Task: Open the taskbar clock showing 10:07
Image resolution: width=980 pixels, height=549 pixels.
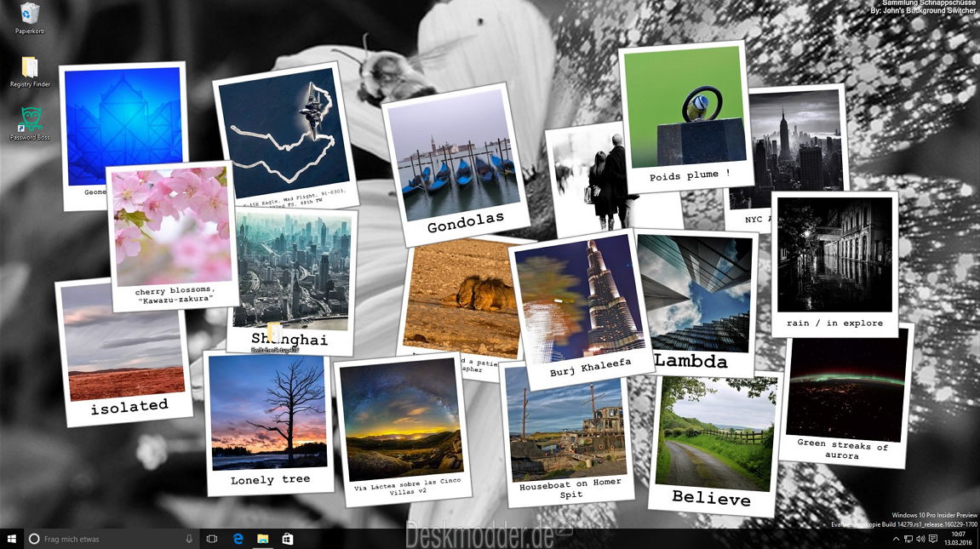Action: coord(958,539)
